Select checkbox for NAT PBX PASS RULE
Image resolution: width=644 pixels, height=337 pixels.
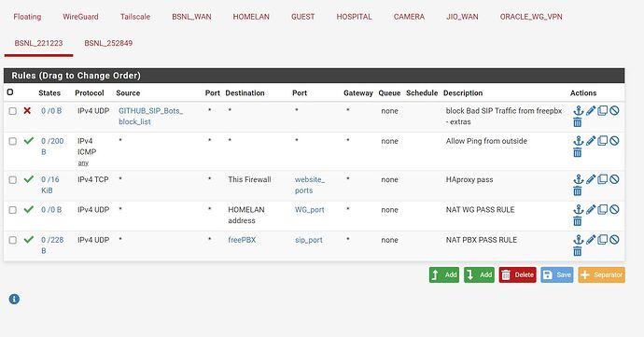[x=13, y=240]
